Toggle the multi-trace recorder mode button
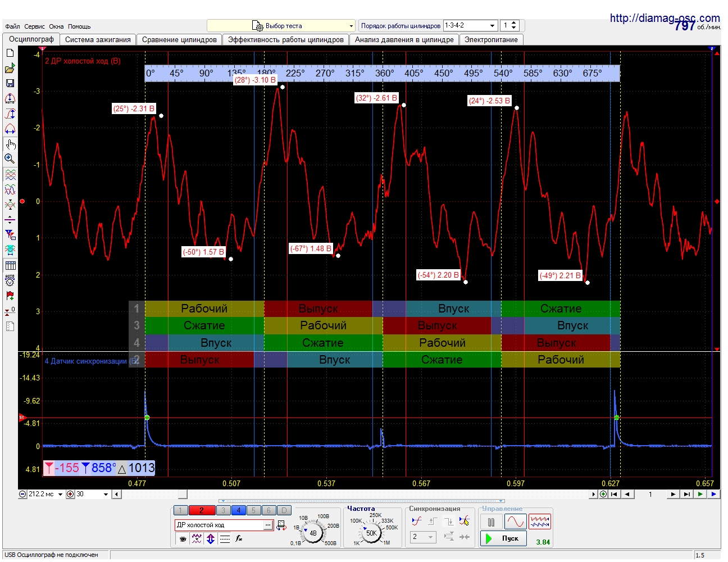 [x=540, y=522]
